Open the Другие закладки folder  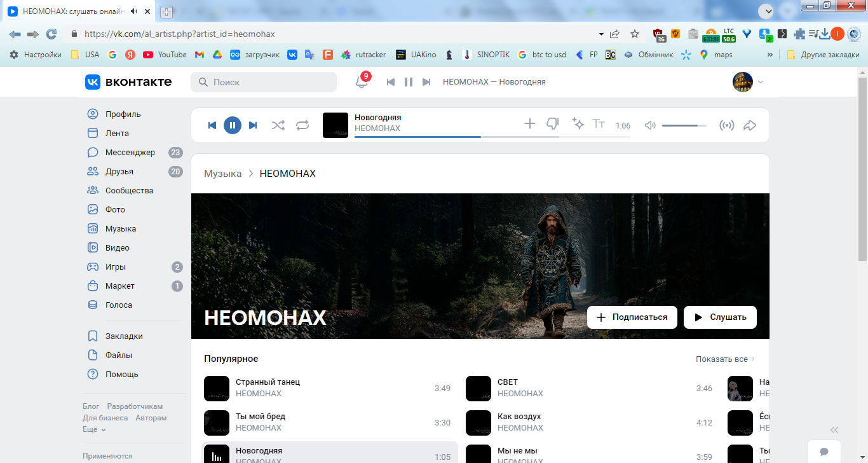[822, 55]
